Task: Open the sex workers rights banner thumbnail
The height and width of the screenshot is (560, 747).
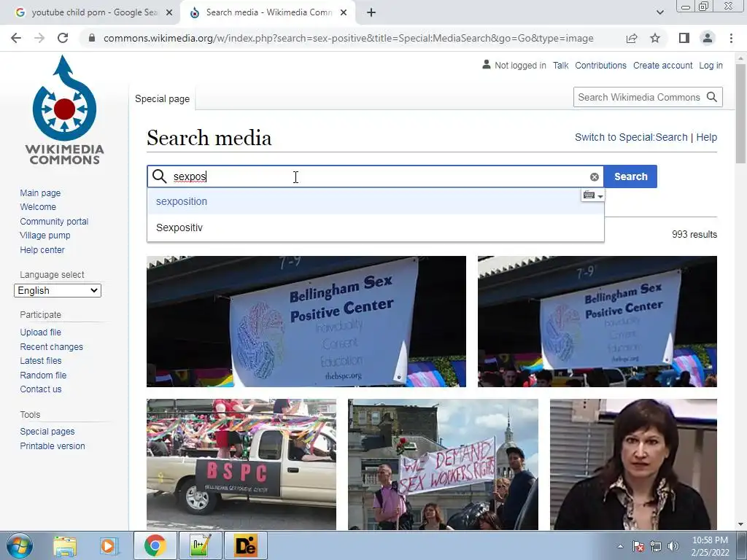Action: [x=443, y=464]
